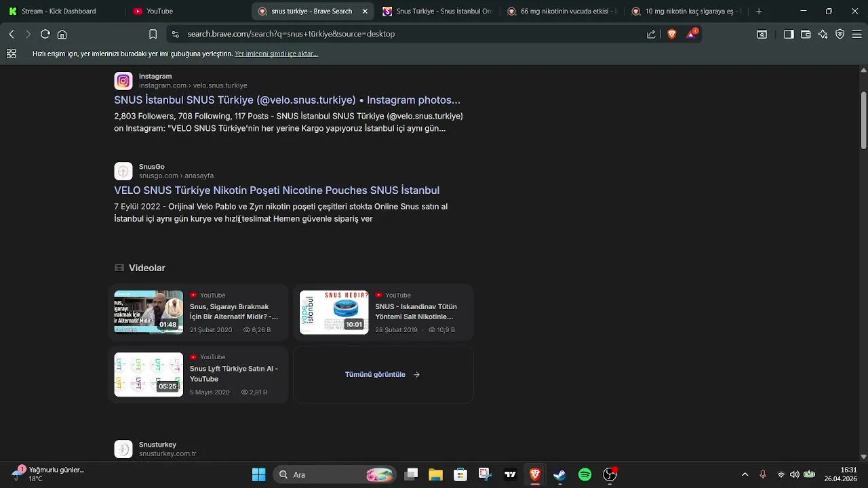Click the Snusturkey site favicon
868x488 pixels.
123,449
